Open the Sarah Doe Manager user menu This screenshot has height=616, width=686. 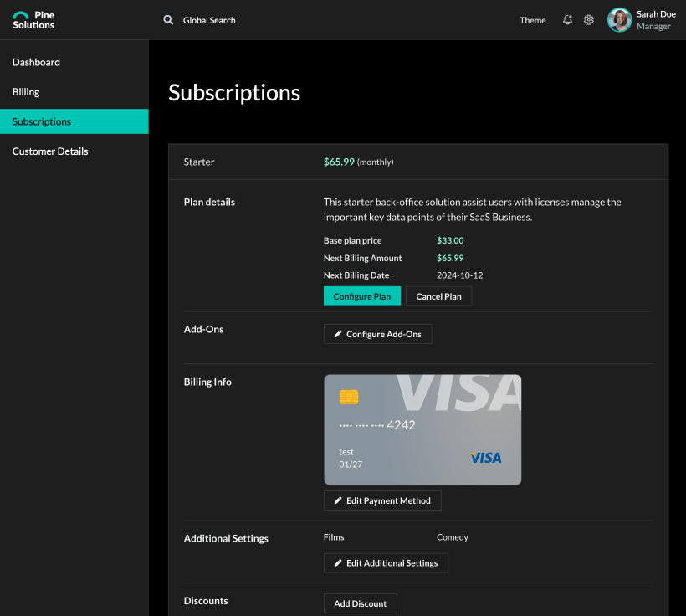(655, 20)
